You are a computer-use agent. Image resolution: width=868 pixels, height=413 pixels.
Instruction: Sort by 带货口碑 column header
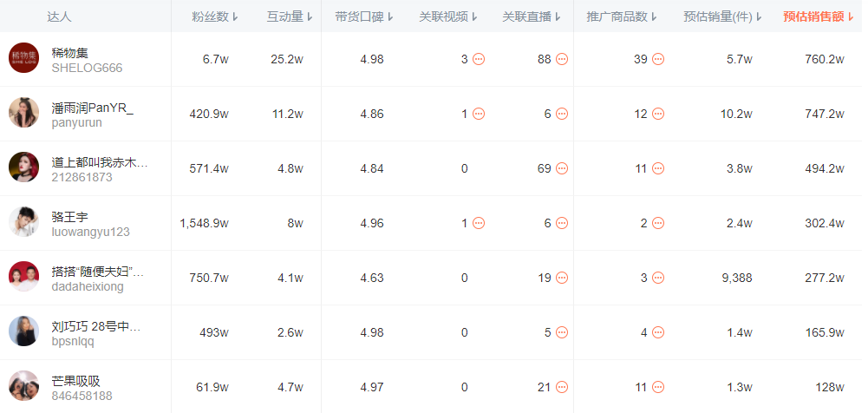[x=364, y=16]
